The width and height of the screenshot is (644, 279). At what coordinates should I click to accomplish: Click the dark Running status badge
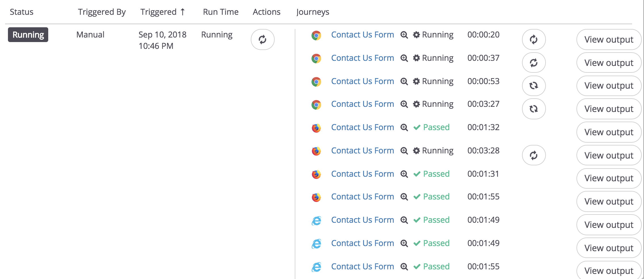coord(28,35)
